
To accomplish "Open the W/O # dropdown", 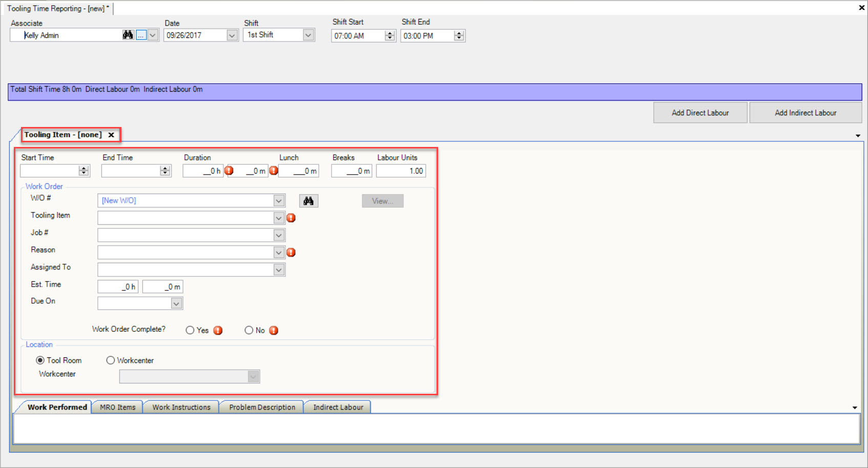I will [279, 201].
